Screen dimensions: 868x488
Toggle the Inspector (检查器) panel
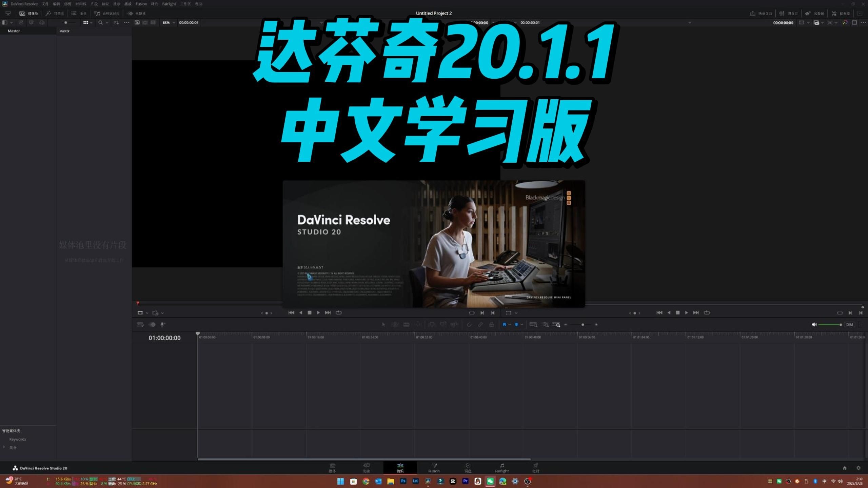(841, 13)
